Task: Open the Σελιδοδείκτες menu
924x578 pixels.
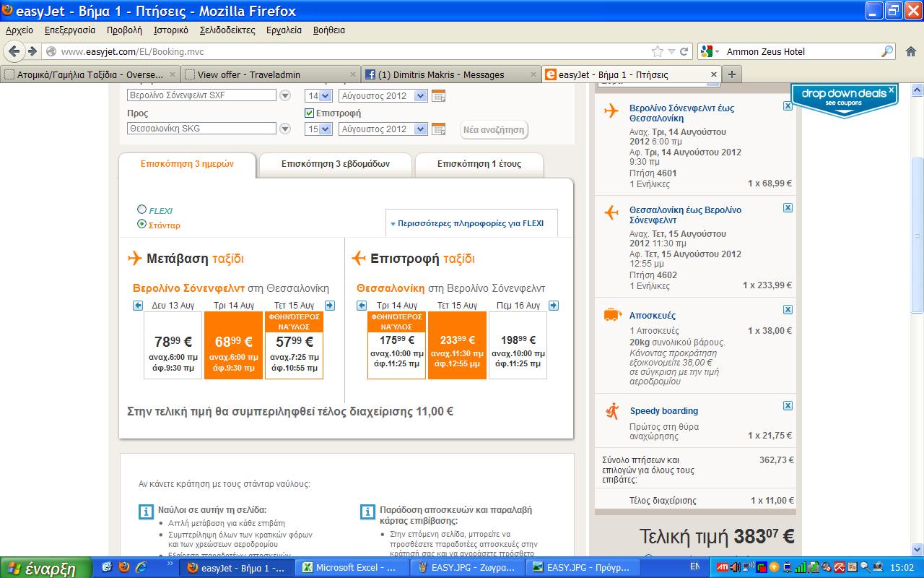Action: (227, 30)
